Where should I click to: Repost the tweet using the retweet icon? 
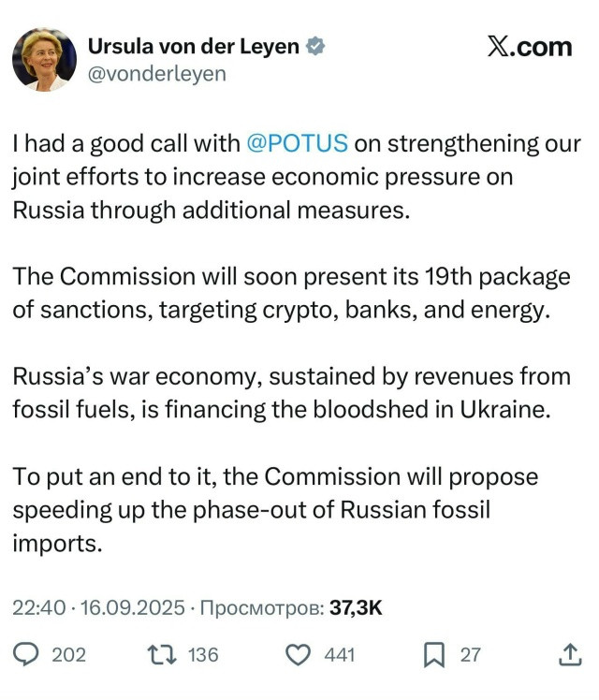click(x=163, y=655)
